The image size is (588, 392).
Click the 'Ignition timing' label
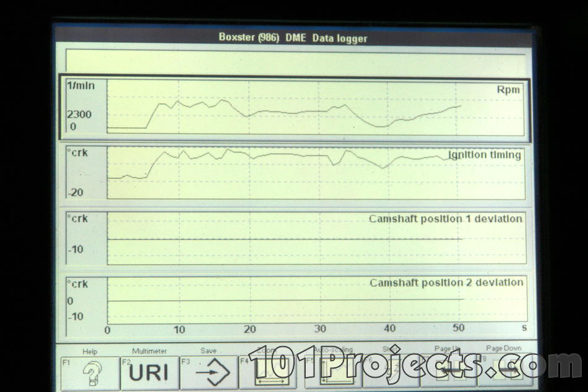[485, 155]
